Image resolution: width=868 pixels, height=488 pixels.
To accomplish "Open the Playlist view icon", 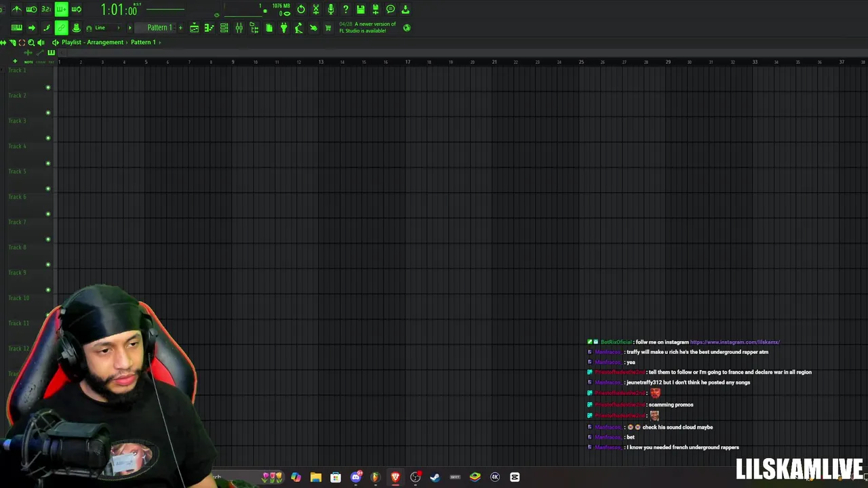I will click(x=194, y=28).
